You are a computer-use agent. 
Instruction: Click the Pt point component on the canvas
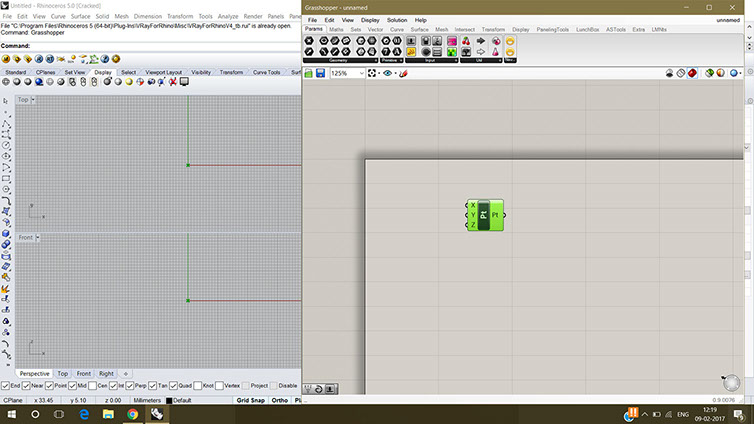click(x=485, y=215)
